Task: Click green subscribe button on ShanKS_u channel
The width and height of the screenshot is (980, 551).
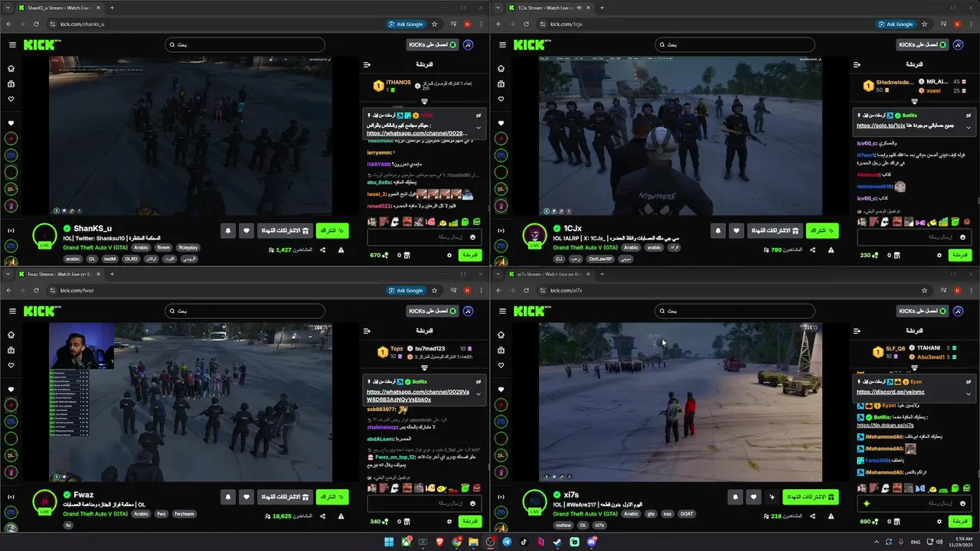Action: click(x=332, y=230)
